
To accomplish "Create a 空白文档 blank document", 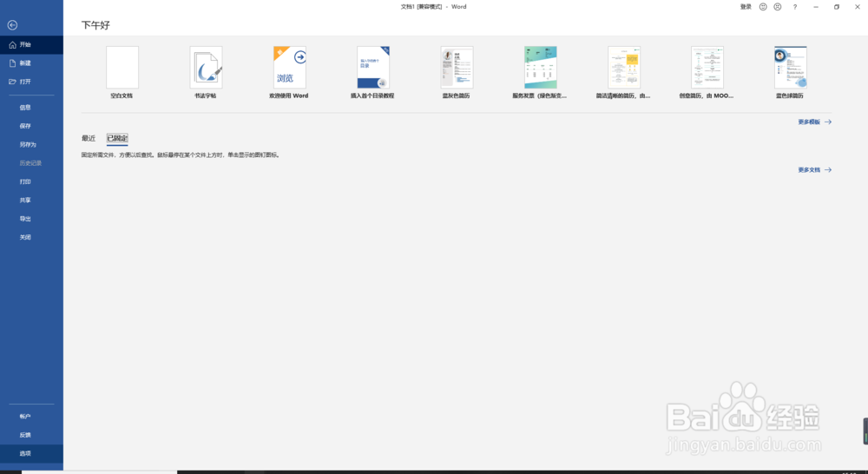I will 122,73.
